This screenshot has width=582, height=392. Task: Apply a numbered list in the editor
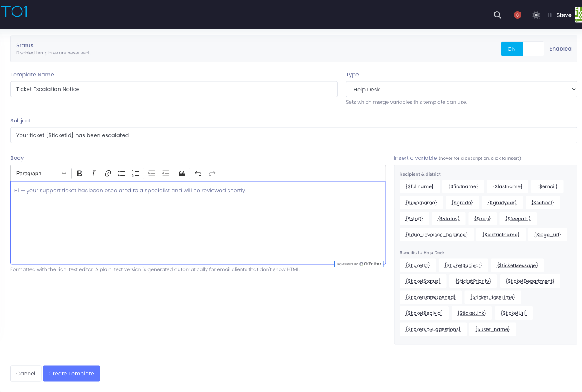135,174
